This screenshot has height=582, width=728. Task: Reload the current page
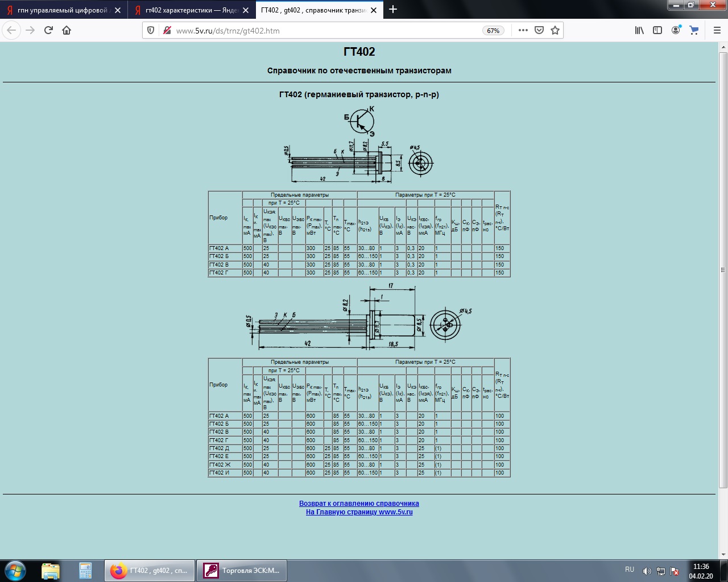click(x=49, y=30)
